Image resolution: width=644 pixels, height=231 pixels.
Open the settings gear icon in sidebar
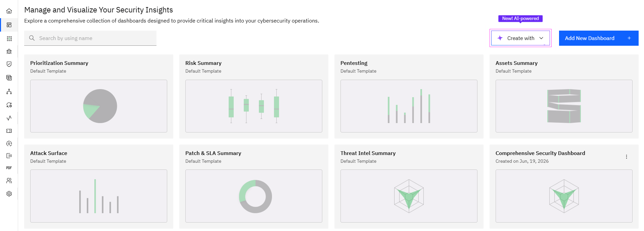click(9, 194)
